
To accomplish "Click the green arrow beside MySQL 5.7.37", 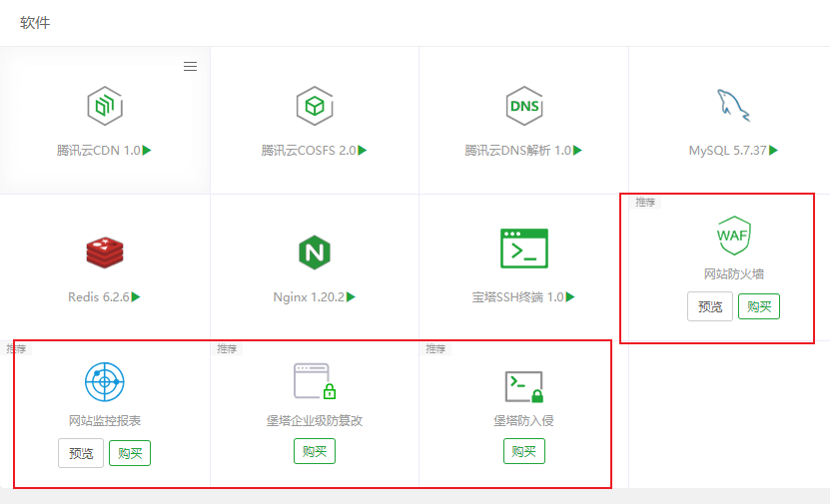I will [x=773, y=150].
